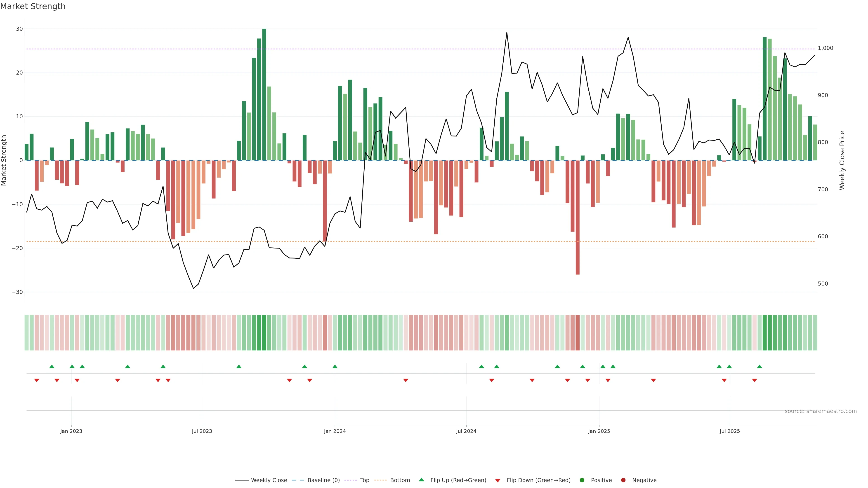868x488 pixels.
Task: Click the tallest green bar reaching 30
Action: coord(264,94)
